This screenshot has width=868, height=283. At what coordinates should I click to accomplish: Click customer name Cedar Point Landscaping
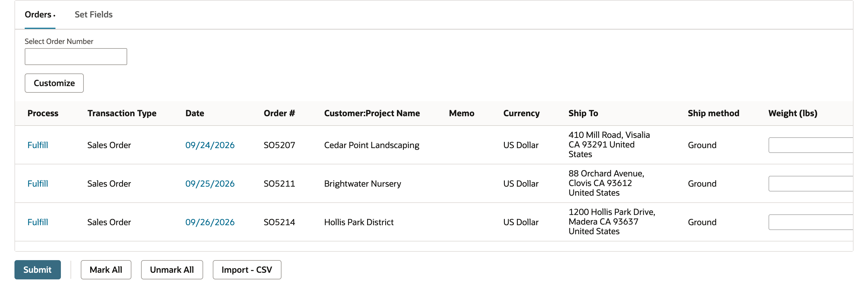(x=372, y=145)
